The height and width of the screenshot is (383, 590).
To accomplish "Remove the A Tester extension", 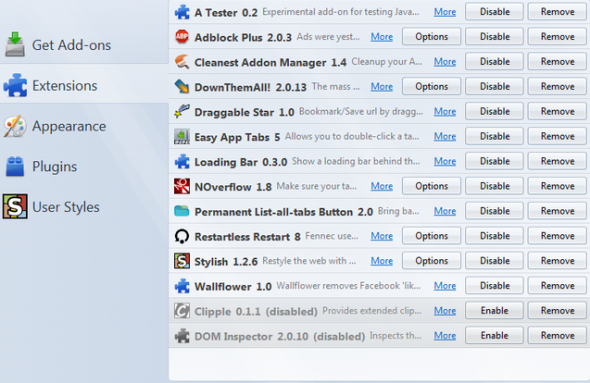I will [557, 12].
